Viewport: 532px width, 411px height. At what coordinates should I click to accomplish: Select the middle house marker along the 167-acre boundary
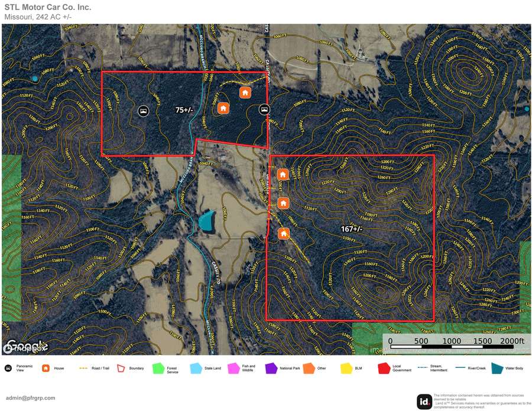point(283,203)
